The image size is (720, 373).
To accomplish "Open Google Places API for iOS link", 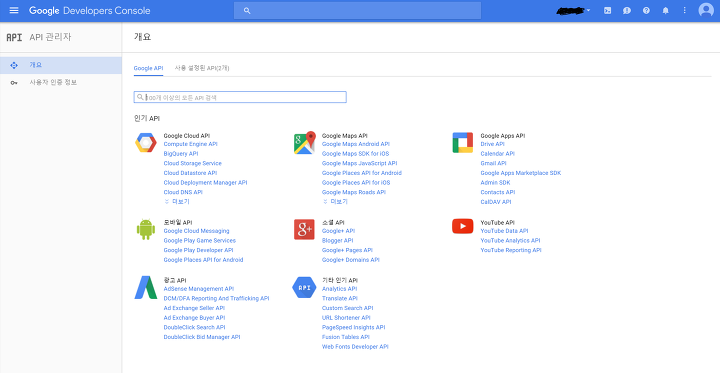I will pyautogui.click(x=356, y=183).
